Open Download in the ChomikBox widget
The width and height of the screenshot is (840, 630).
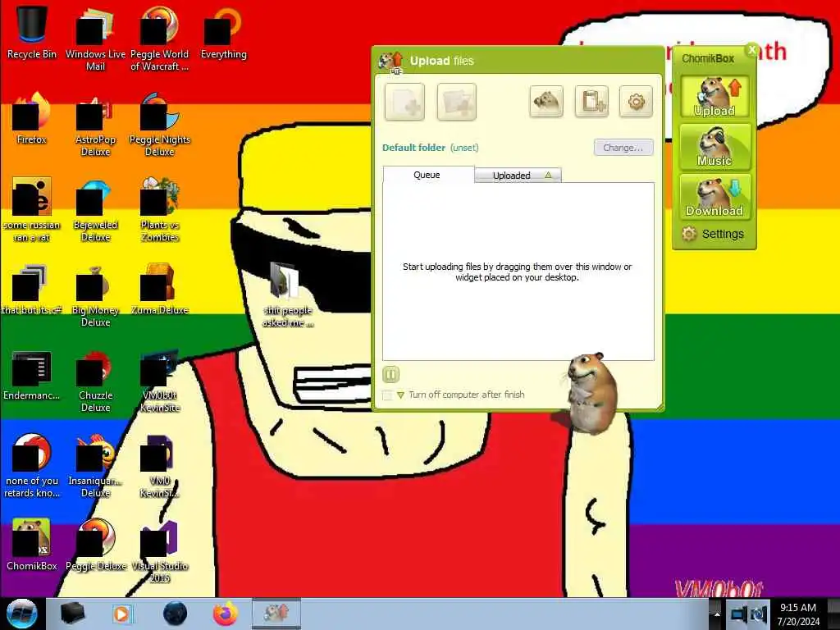(714, 197)
